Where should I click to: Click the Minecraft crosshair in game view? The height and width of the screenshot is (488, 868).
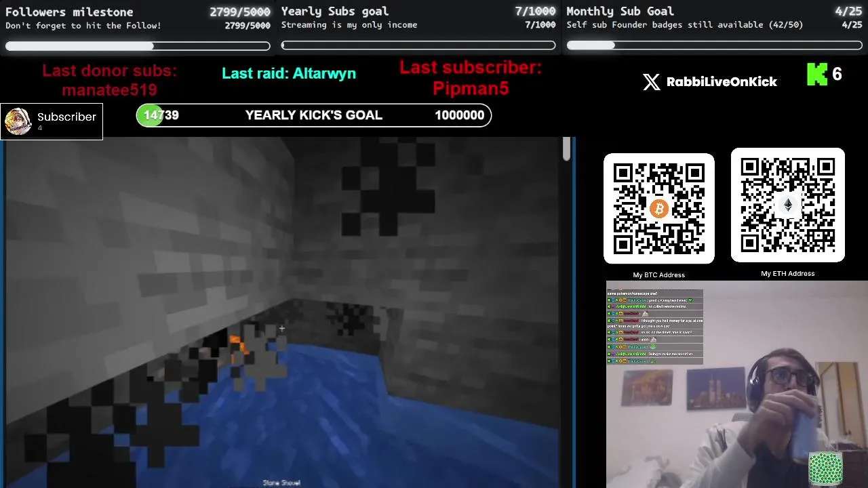pos(281,329)
